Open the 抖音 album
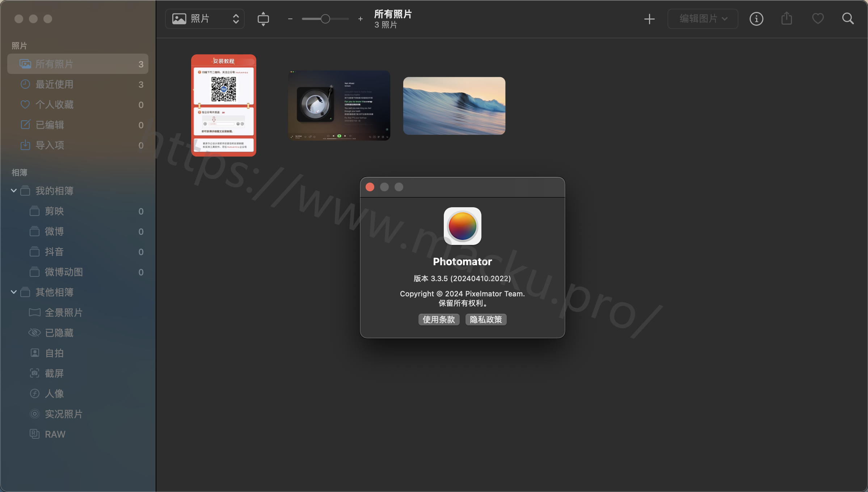Image resolution: width=868 pixels, height=492 pixels. 78,252
